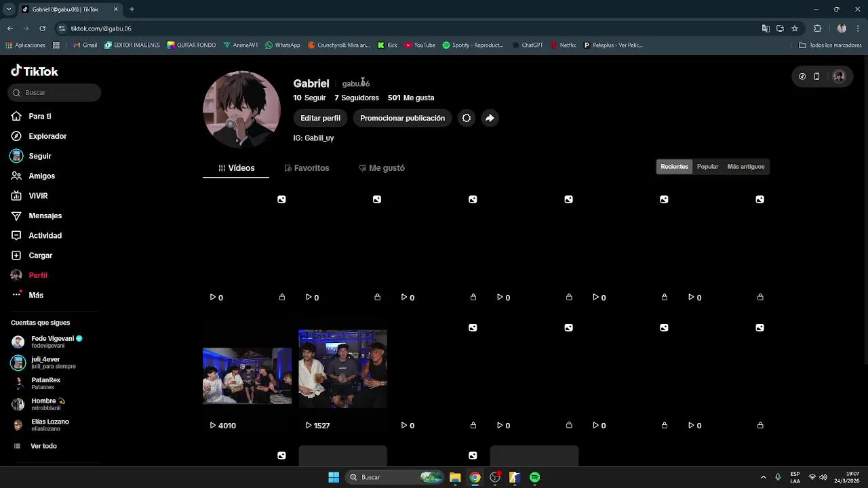Click the coin icon in top-right toolbar
The image size is (868, 488).
[802, 77]
